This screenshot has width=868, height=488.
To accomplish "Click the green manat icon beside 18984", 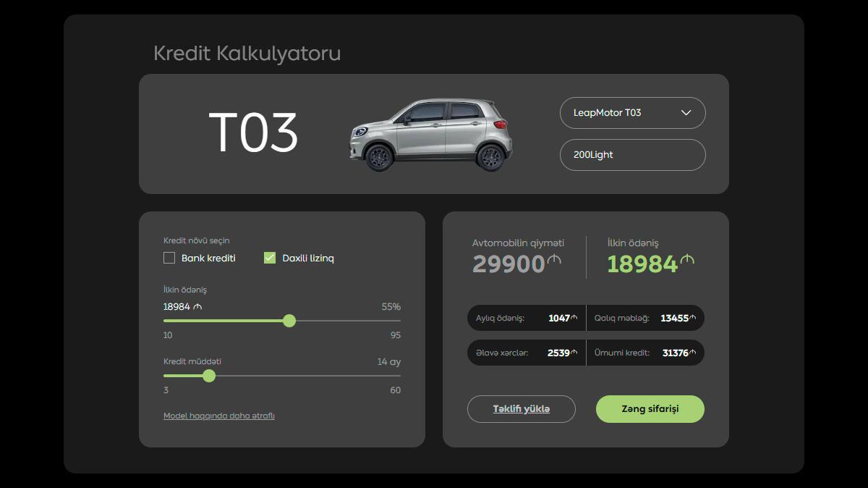I will [x=687, y=260].
